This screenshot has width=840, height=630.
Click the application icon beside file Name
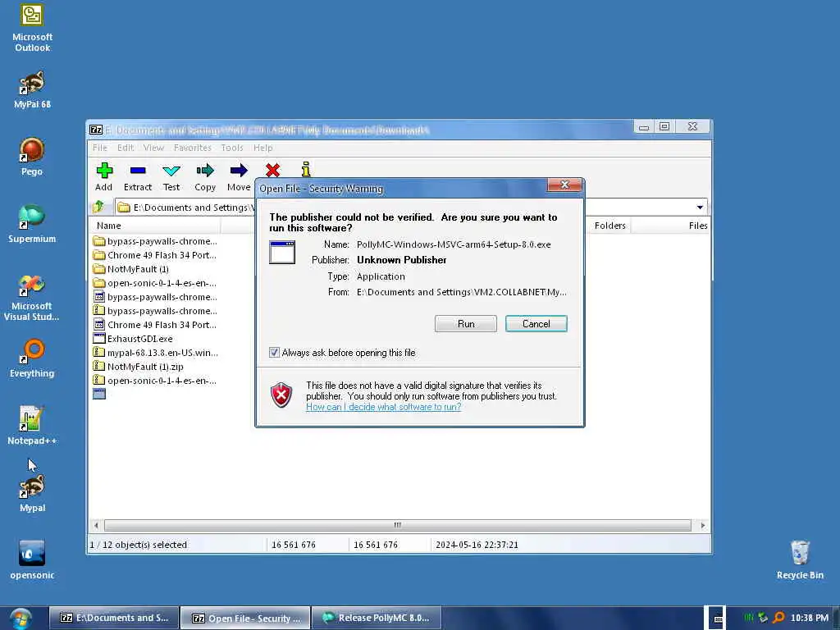282,253
